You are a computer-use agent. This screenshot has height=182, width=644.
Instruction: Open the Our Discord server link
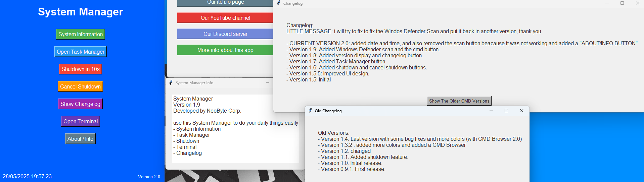coord(225,34)
